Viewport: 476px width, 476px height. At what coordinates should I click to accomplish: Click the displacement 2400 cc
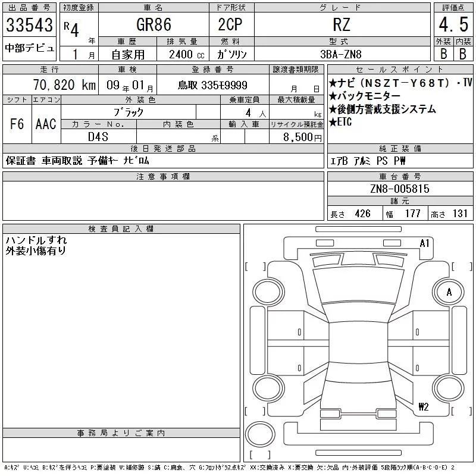tap(187, 55)
